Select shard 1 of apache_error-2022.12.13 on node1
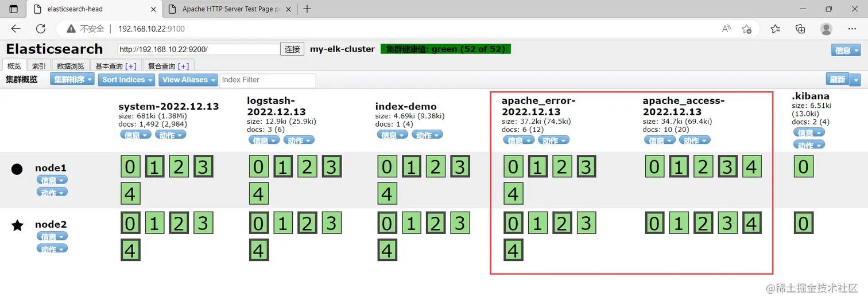 537,167
